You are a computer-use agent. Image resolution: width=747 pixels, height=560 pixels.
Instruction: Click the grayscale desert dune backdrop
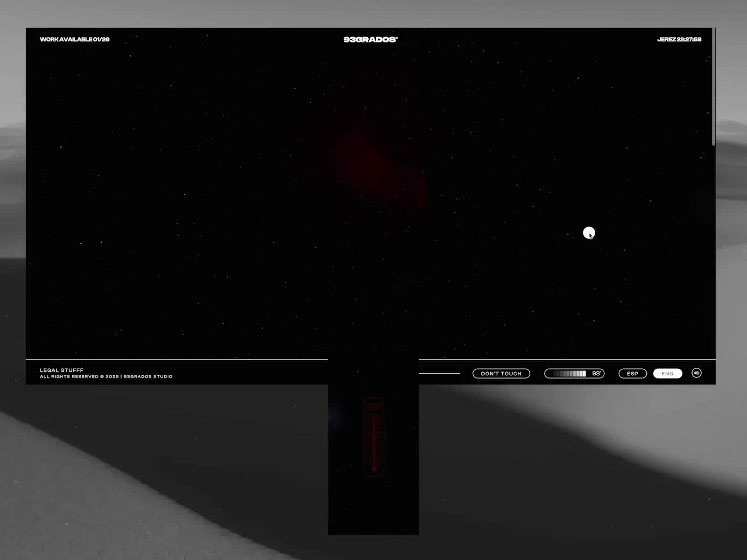click(140, 467)
